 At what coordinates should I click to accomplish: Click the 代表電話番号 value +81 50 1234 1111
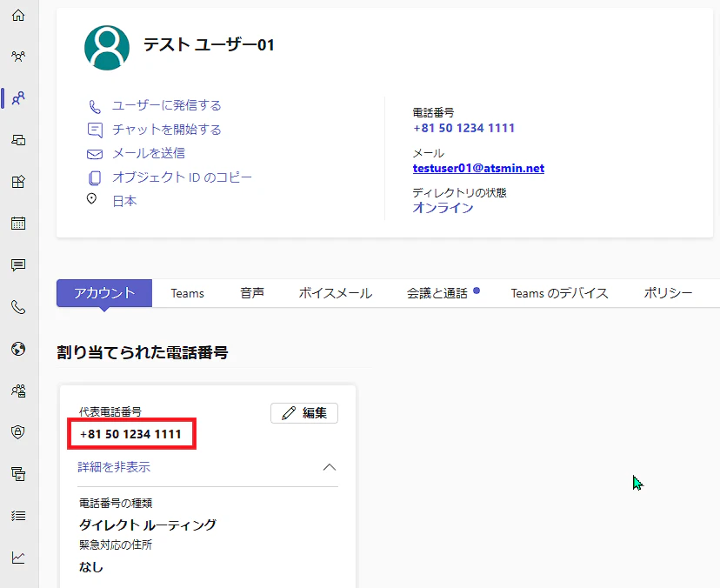[x=130, y=434]
